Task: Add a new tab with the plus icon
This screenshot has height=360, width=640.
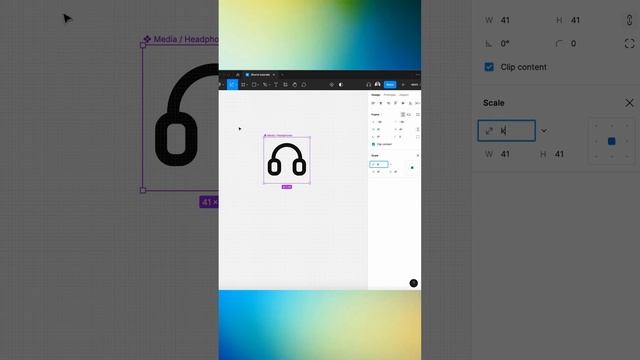Action: point(282,75)
